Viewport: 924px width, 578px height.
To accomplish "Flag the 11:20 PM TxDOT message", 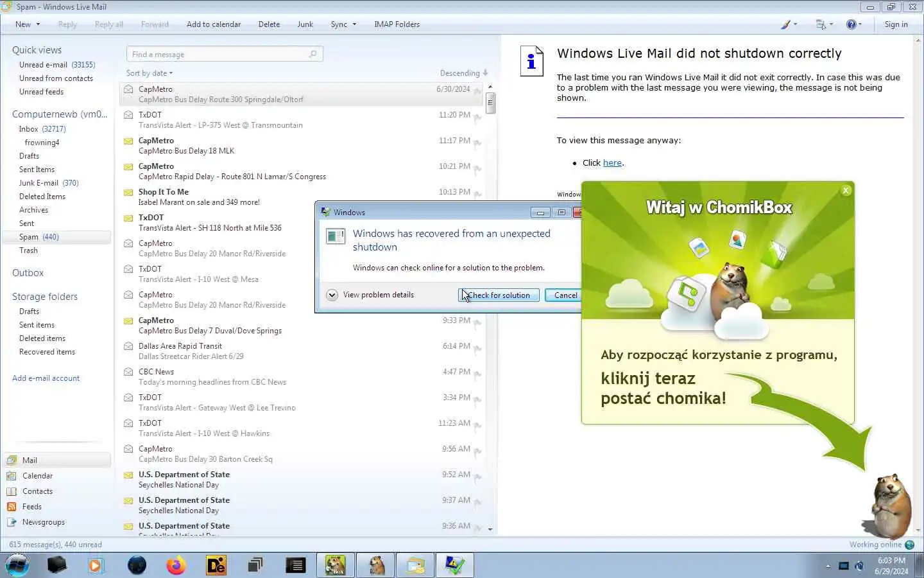I will pyautogui.click(x=477, y=117).
